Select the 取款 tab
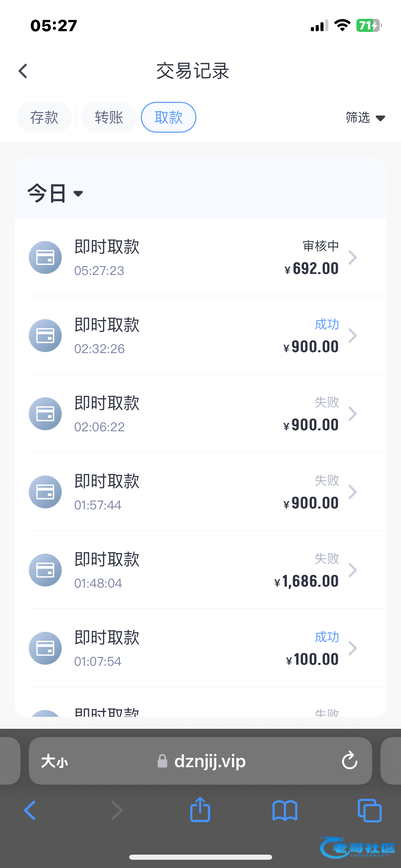This screenshot has height=868, width=401. click(x=169, y=117)
